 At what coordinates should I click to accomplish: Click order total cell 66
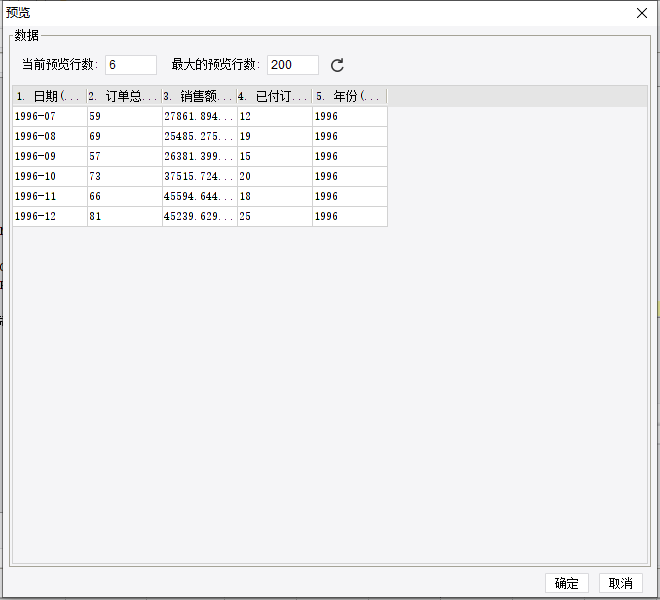point(125,196)
